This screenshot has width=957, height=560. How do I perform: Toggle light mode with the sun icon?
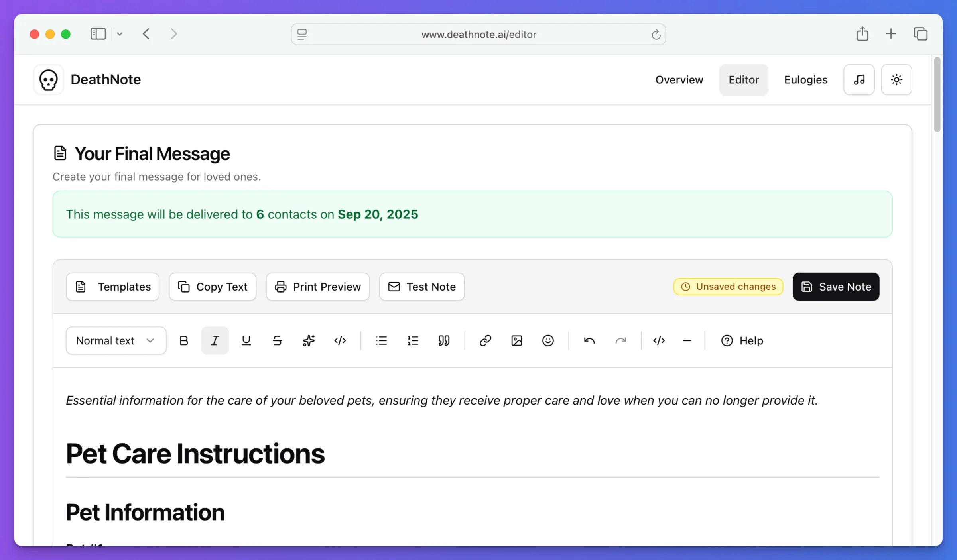click(896, 80)
